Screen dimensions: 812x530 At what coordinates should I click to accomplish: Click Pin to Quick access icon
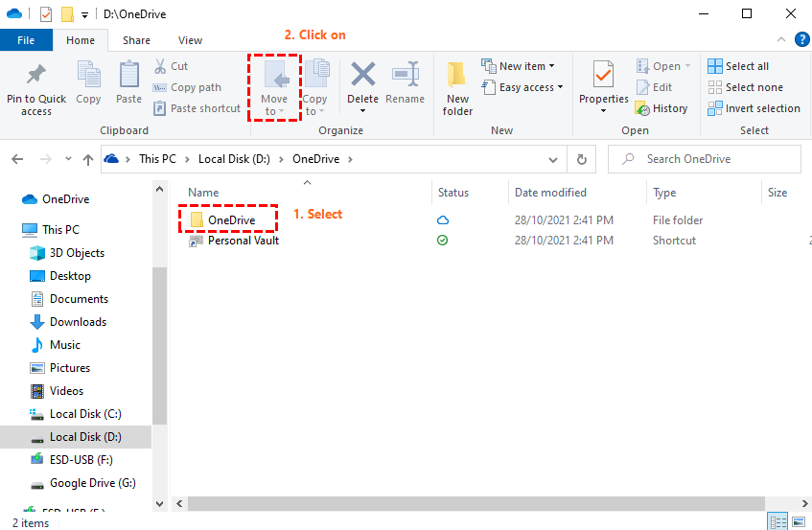click(x=36, y=75)
